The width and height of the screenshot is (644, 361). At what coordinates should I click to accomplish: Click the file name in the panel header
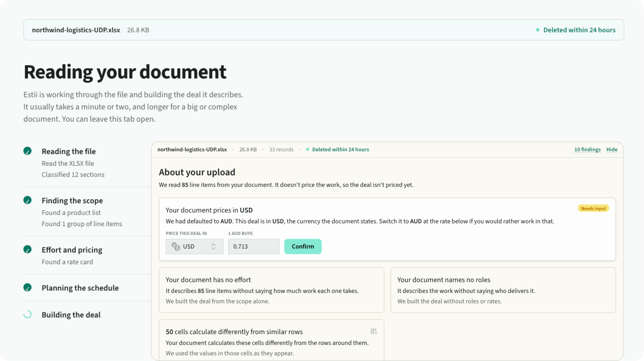click(192, 149)
